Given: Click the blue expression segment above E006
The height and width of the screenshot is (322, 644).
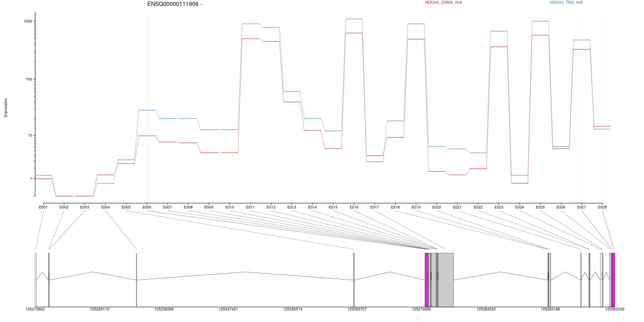Looking at the screenshot, I should point(147,110).
